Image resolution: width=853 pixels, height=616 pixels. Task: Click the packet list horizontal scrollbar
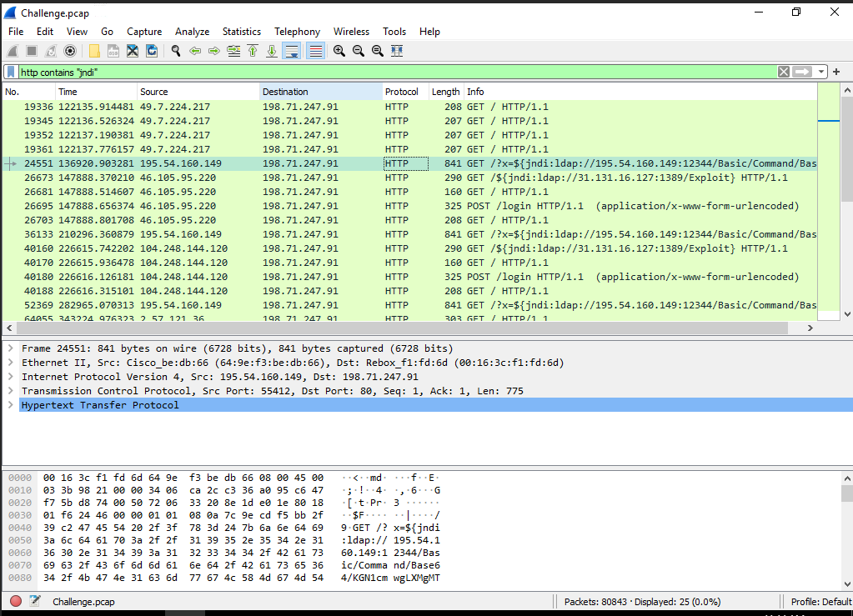[x=402, y=328]
